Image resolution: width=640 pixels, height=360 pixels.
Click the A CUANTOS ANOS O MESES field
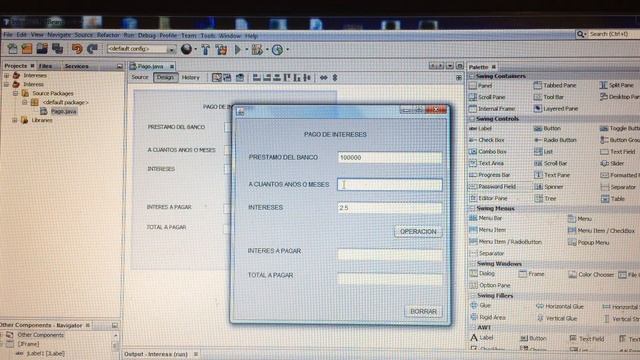tap(390, 185)
